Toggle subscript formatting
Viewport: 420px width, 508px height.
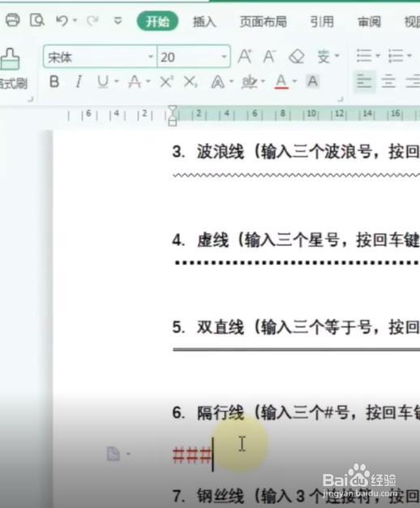coord(191,82)
